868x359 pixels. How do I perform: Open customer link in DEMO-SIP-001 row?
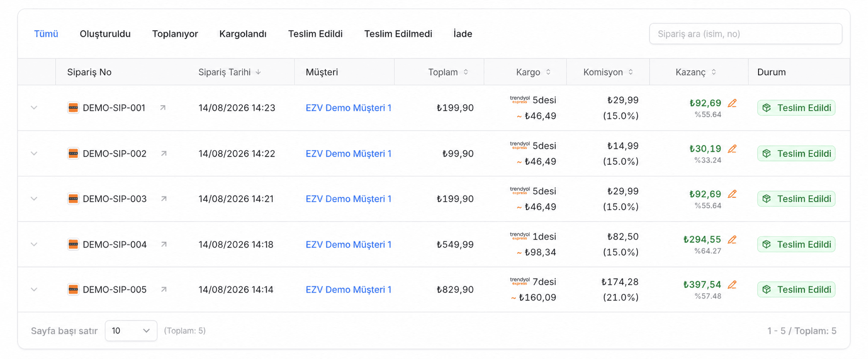[x=348, y=108]
